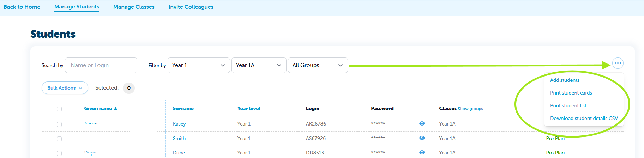The width and height of the screenshot is (644, 158).
Task: Reveal password for Kasey's row
Action: (422, 123)
